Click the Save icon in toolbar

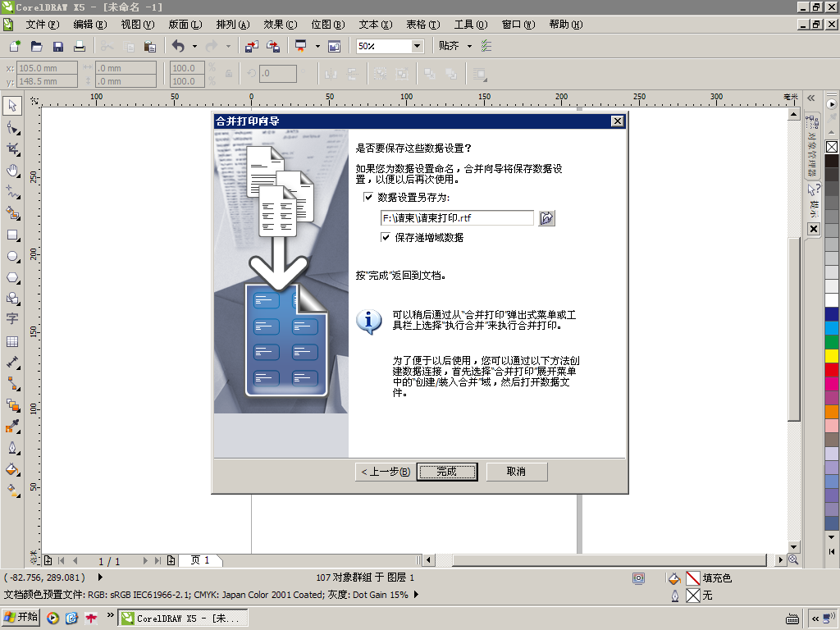coord(58,47)
